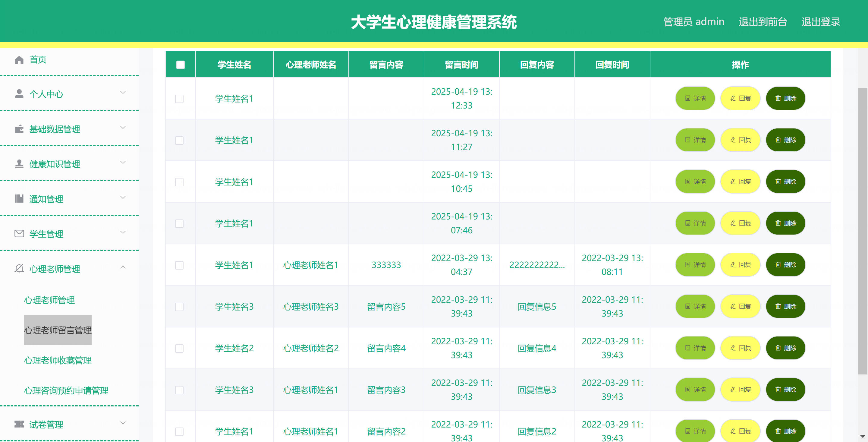Open 详情 for the 333333 message row
This screenshot has width=868, height=442.
[x=695, y=265]
